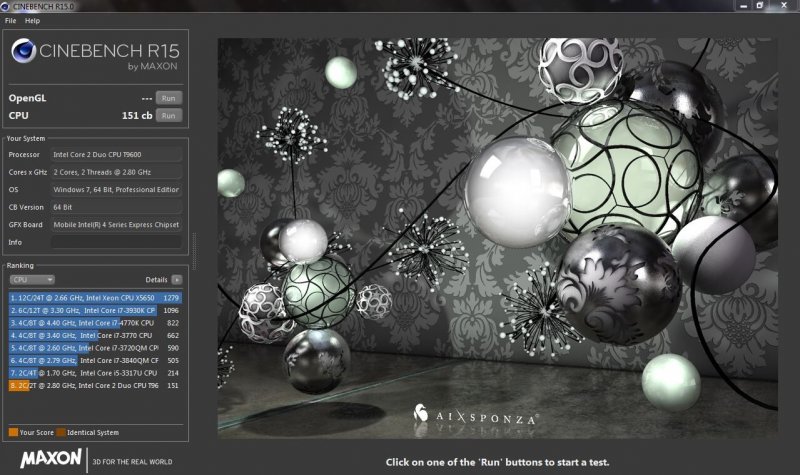Select ranking row 7 Core i5-3317U
Viewport: 800px width, 475px height.
pyautogui.click(x=95, y=373)
